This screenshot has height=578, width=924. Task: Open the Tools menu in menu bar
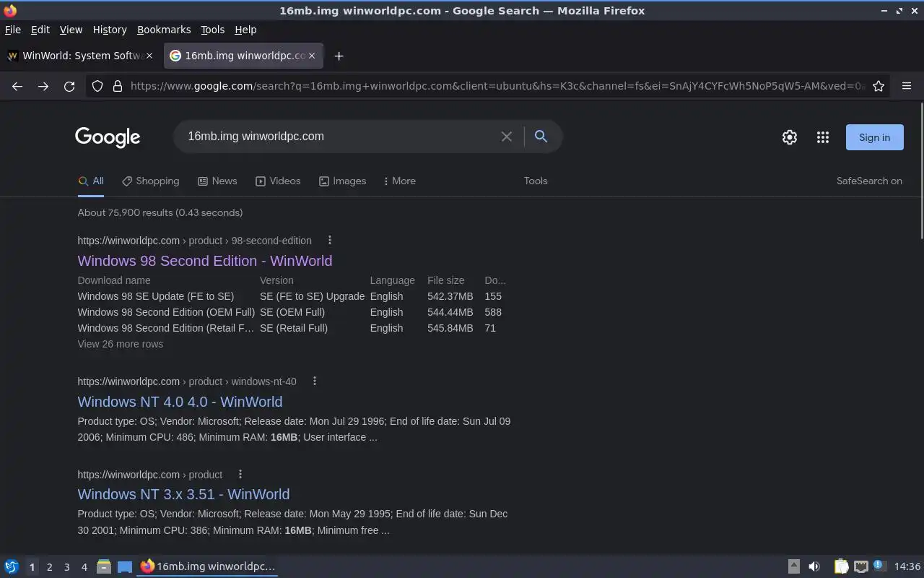point(213,30)
